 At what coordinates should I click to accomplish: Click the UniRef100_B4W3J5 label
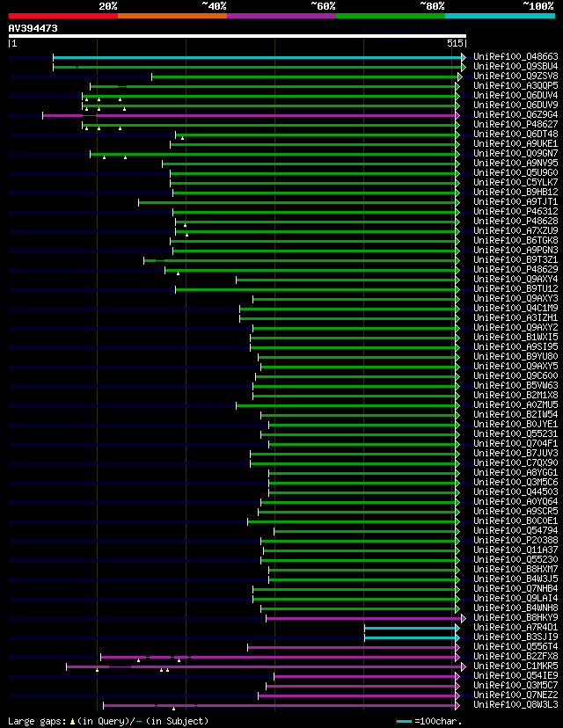pos(515,579)
